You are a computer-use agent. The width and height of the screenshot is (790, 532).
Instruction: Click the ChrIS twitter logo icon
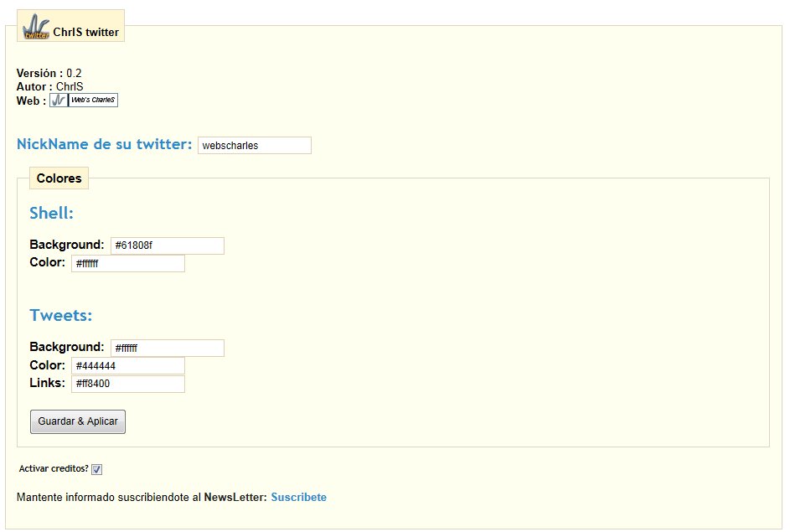(x=36, y=27)
